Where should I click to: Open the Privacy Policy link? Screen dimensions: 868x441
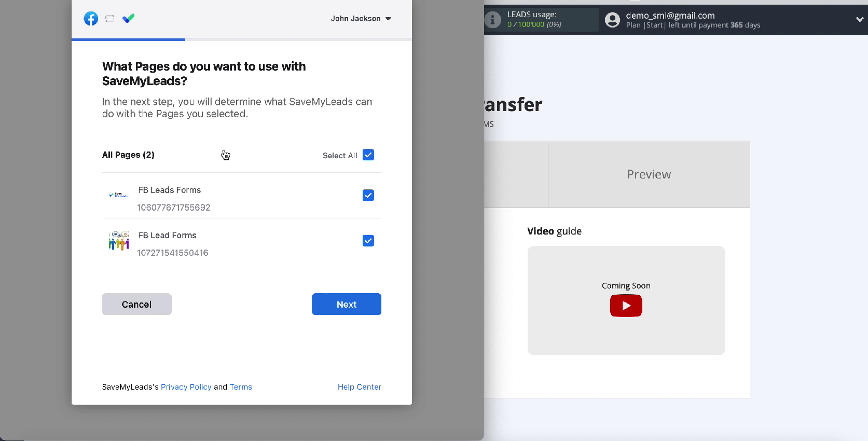(x=186, y=387)
